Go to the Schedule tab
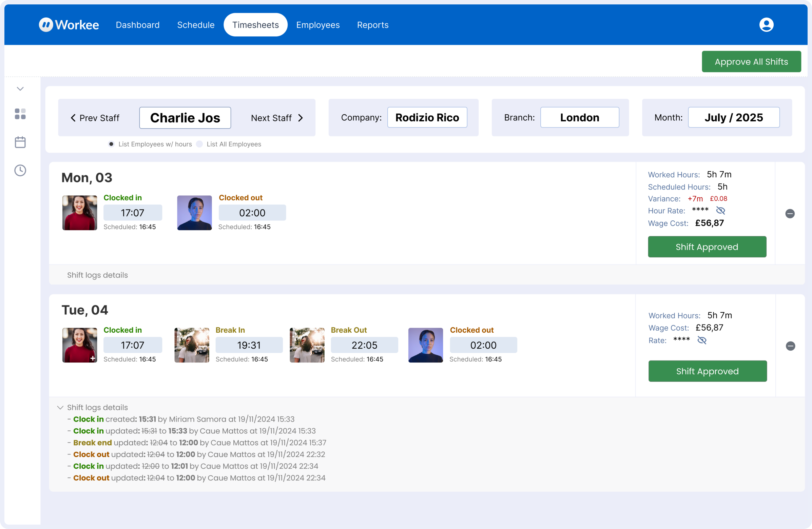The image size is (812, 529). click(195, 25)
